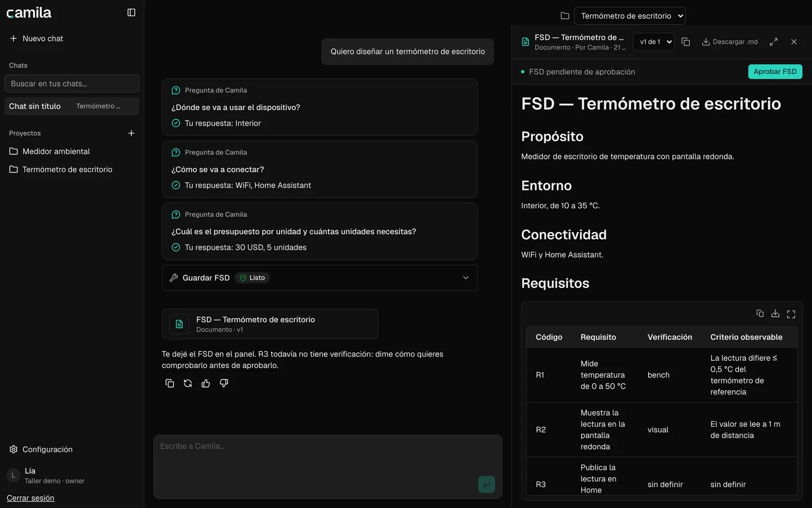The height and width of the screenshot is (508, 812).
Task: Start a Nuevo chat
Action: (x=36, y=39)
